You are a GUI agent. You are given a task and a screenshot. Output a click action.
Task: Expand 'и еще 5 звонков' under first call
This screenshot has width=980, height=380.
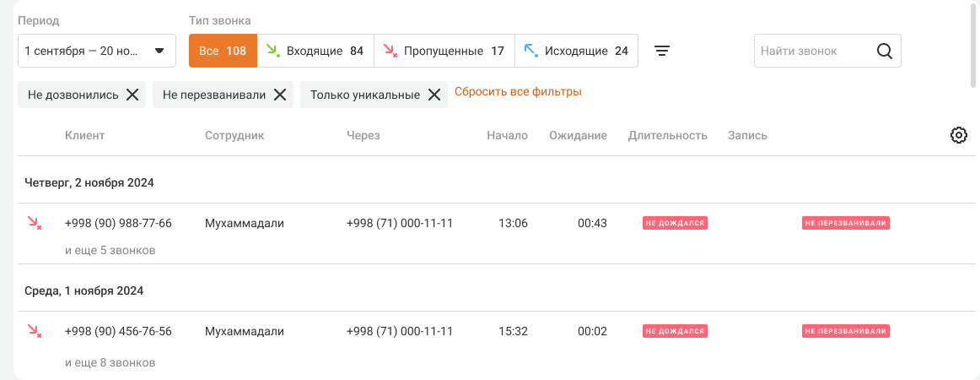[x=110, y=251]
